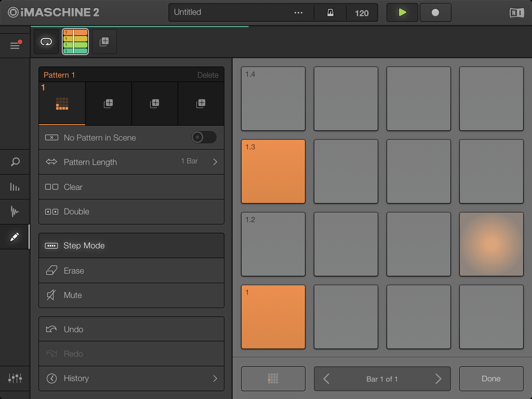The width and height of the screenshot is (532, 399).
Task: Select the colored scene 1 thumbnail
Action: (75, 42)
